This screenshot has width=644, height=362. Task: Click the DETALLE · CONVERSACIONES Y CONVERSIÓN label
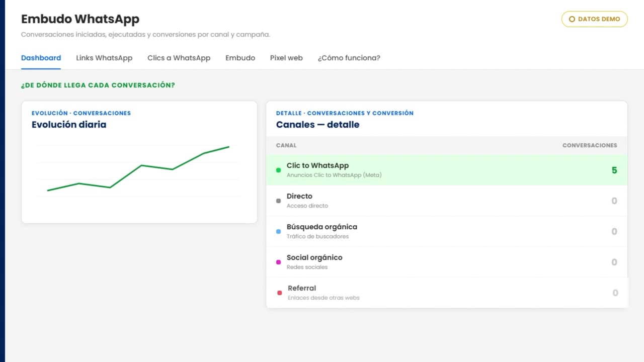[x=345, y=113]
